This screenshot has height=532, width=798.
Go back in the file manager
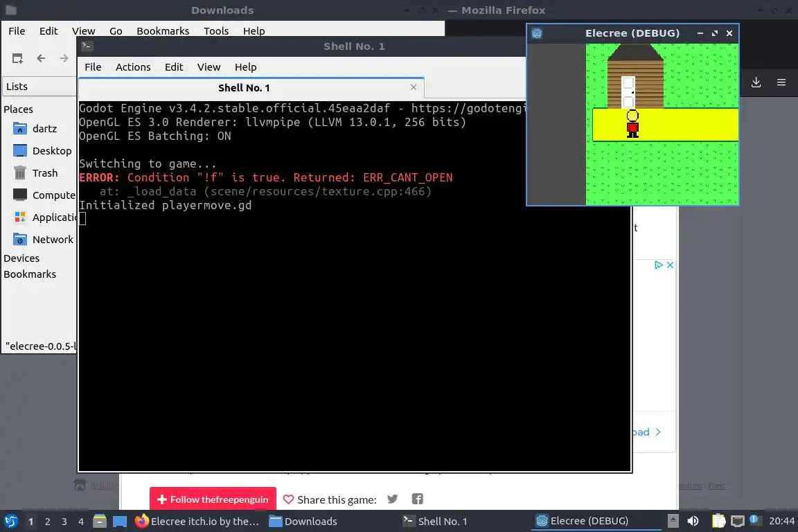42,59
